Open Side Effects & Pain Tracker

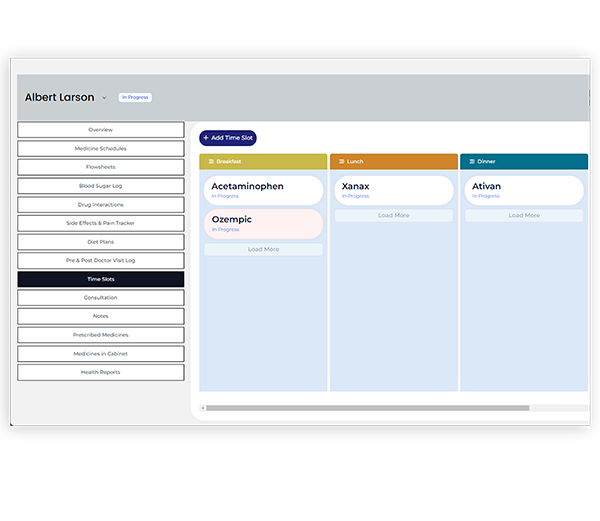pos(101,223)
